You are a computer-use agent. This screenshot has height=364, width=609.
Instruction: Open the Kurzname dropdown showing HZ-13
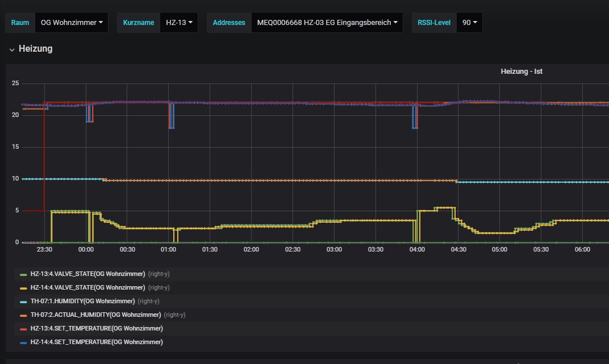178,23
